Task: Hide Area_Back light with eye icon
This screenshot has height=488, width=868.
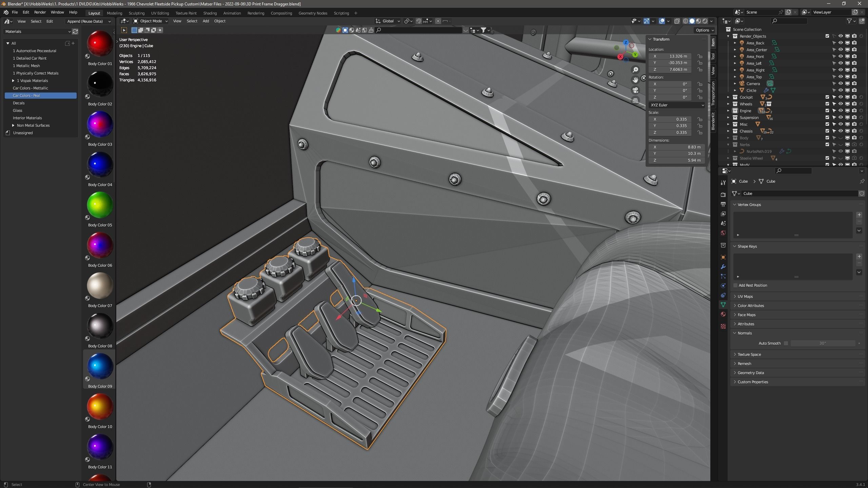Action: coord(841,43)
